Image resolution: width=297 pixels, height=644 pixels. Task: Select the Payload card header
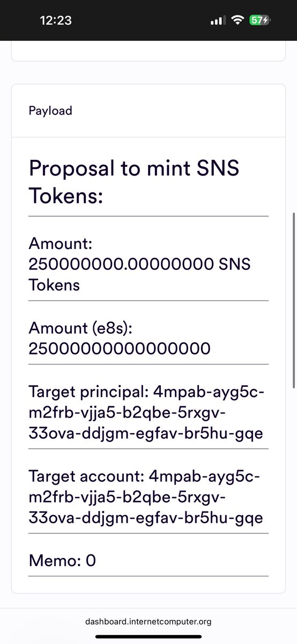[x=148, y=111]
